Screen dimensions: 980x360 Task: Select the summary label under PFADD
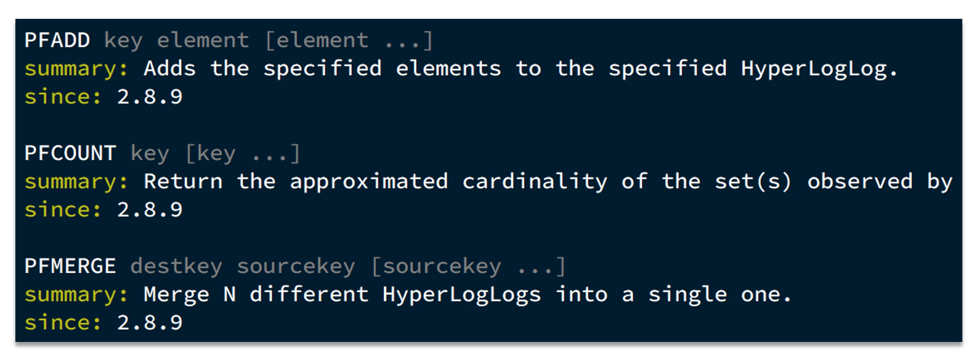click(76, 69)
